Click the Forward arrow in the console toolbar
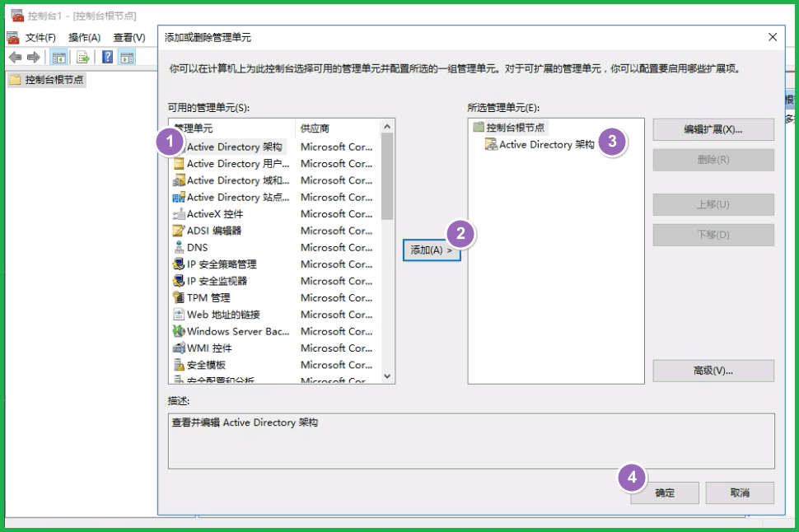 34,57
